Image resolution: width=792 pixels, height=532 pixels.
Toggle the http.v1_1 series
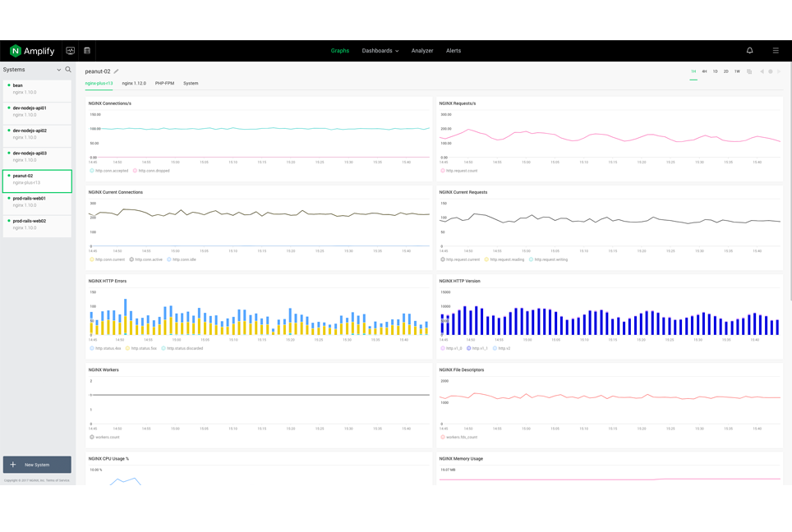[x=477, y=348]
